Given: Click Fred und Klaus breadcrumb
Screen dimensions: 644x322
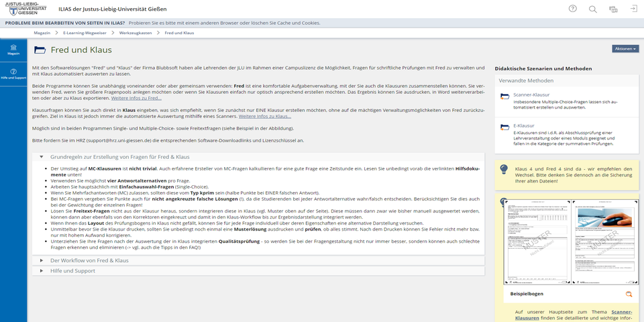Looking at the screenshot, I should pyautogui.click(x=180, y=33).
